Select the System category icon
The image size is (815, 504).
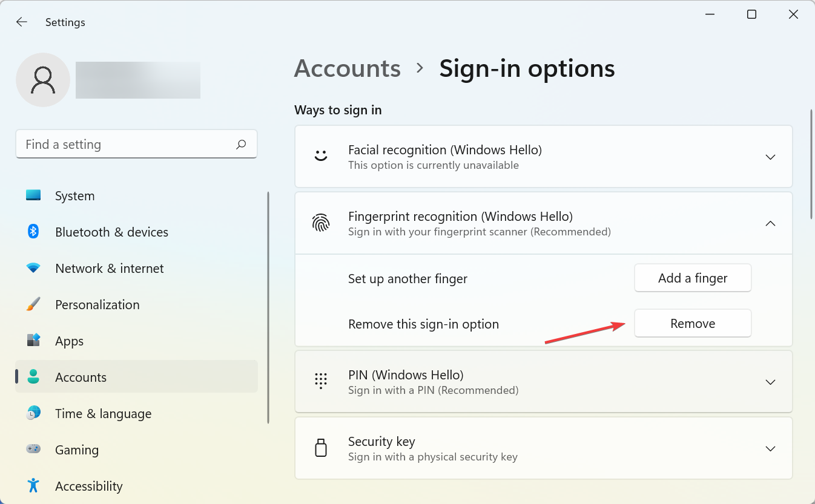32,195
